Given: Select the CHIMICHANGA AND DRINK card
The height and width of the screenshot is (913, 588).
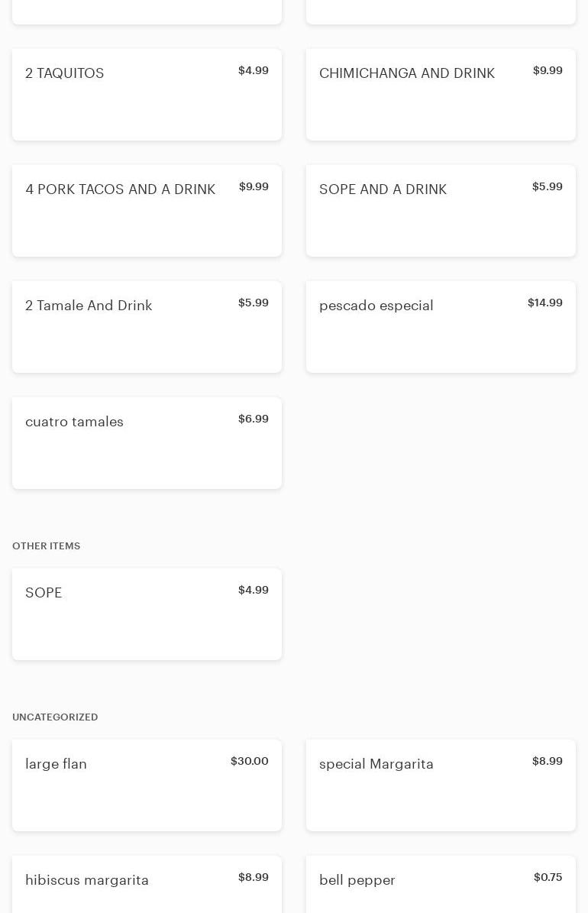Looking at the screenshot, I should pyautogui.click(x=441, y=95).
